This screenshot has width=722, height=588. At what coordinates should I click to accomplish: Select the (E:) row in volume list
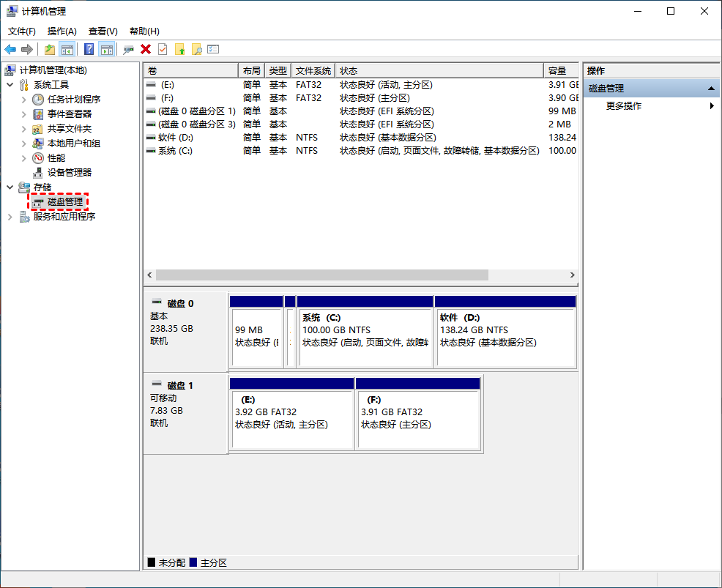[x=361, y=85]
